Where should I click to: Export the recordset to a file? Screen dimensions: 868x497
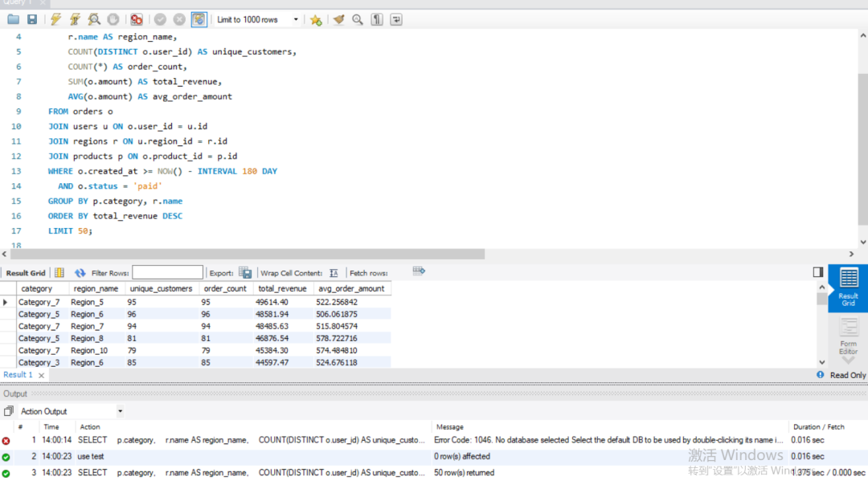245,272
